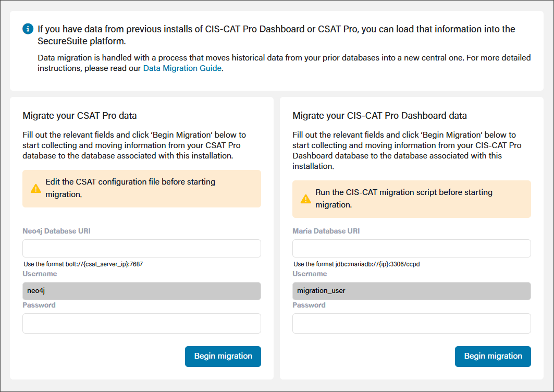Click 'Migrate your CIS-CAT Pro Dashboard data' heading

379,116
